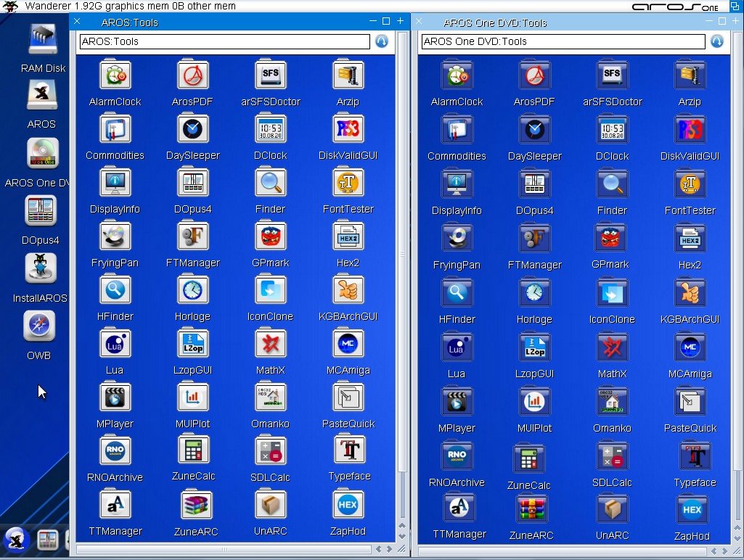The height and width of the screenshot is (560, 744).
Task: Open DisplayInfo in AROS:Tools window
Action: 115,182
